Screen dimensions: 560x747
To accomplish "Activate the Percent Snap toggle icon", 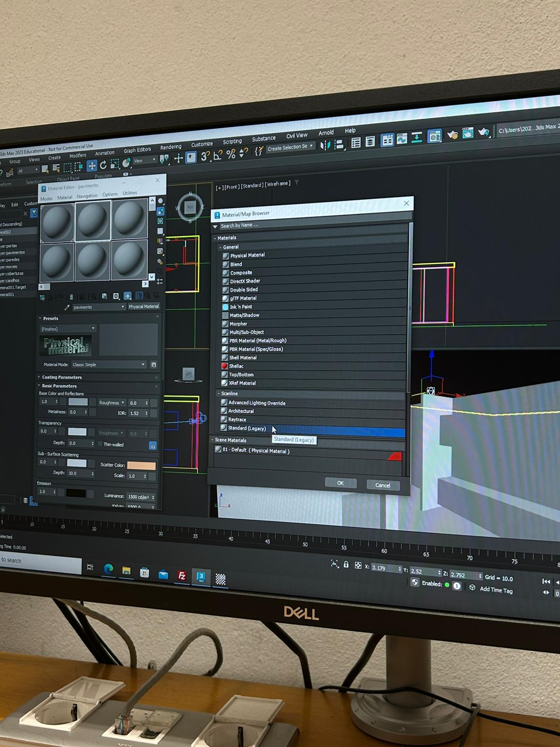I will [231, 154].
